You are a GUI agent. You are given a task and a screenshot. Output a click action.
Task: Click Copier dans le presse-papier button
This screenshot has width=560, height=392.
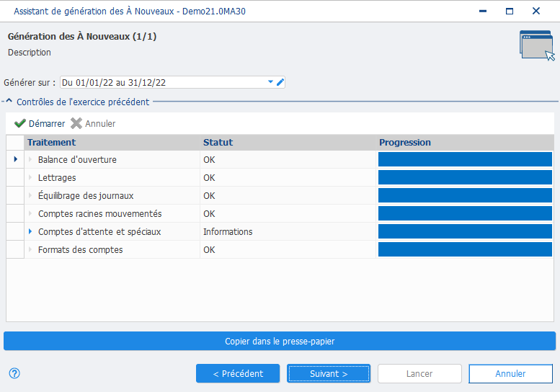(280, 341)
